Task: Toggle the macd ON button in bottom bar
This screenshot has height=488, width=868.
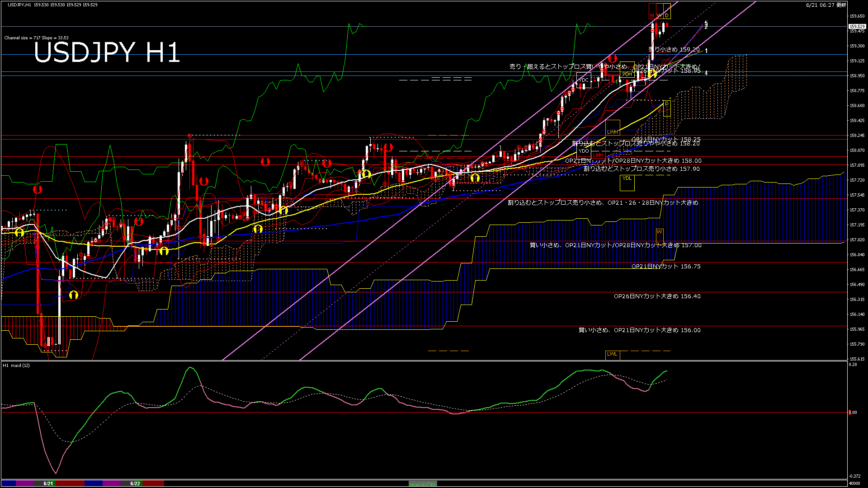Action: pyautogui.click(x=423, y=484)
